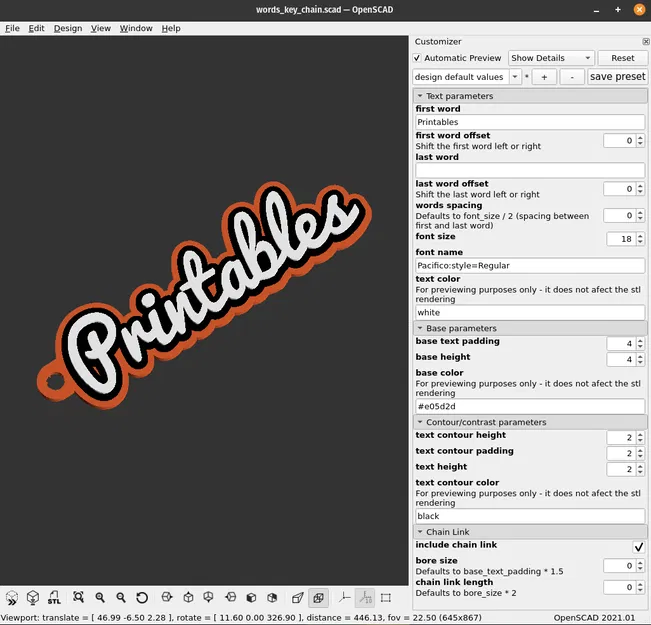Open the Show Details dropdown

551,58
